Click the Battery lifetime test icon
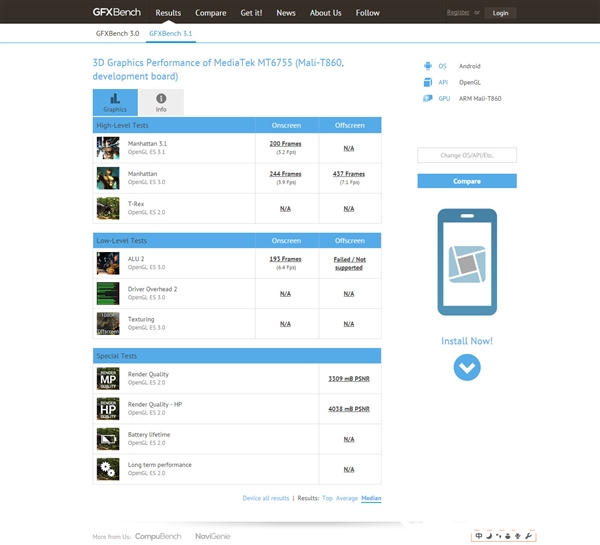This screenshot has height=545, width=600. click(x=108, y=439)
